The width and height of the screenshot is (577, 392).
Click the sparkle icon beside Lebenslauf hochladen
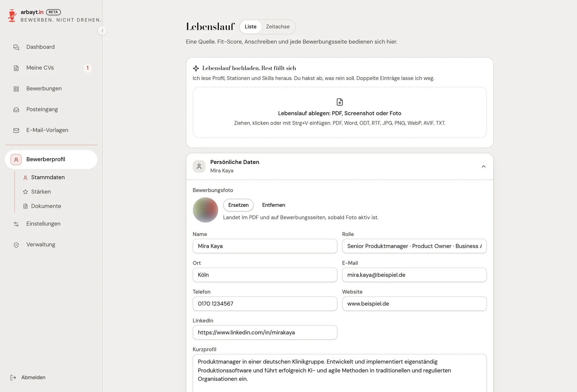[x=196, y=68]
